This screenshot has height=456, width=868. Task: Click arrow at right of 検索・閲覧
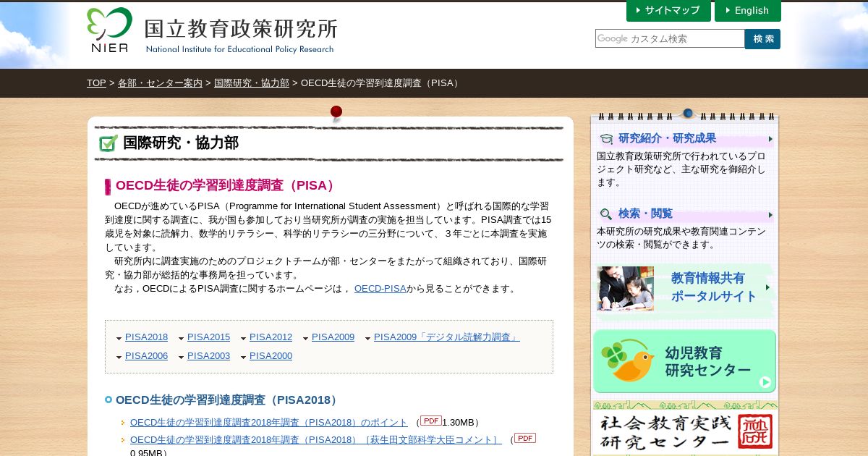point(770,215)
